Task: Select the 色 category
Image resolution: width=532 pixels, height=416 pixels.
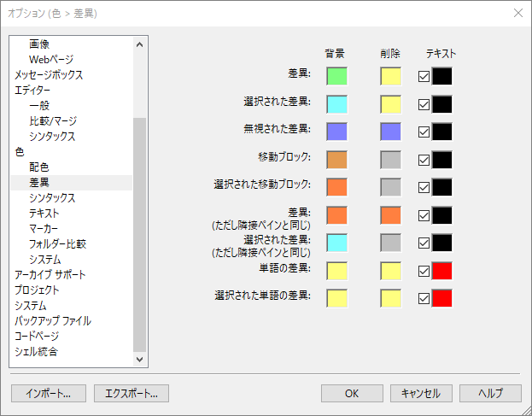Action: [x=20, y=152]
